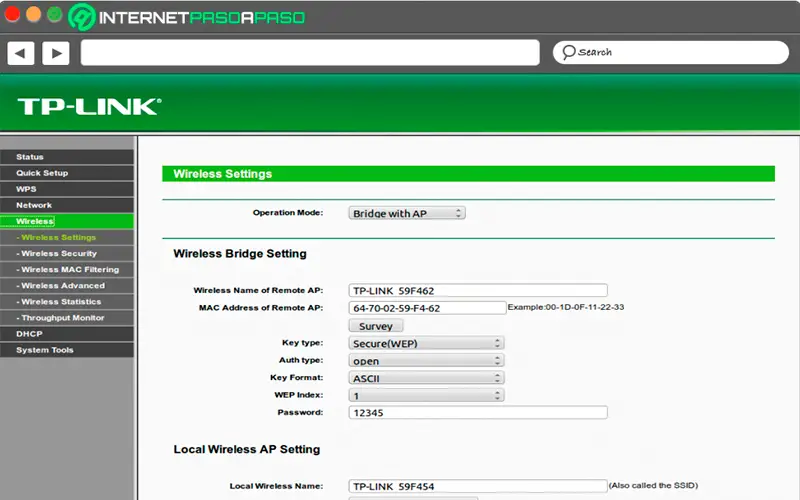Image resolution: width=800 pixels, height=500 pixels.
Task: Click the Password field containing 12345
Action: pyautogui.click(x=478, y=412)
